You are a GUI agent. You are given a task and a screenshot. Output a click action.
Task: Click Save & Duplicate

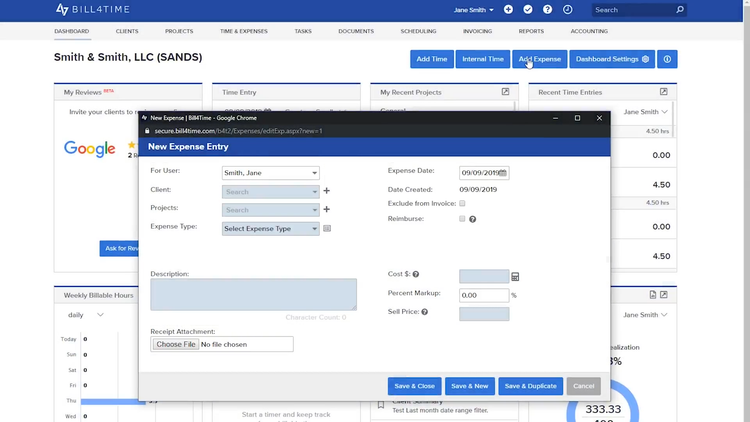530,386
